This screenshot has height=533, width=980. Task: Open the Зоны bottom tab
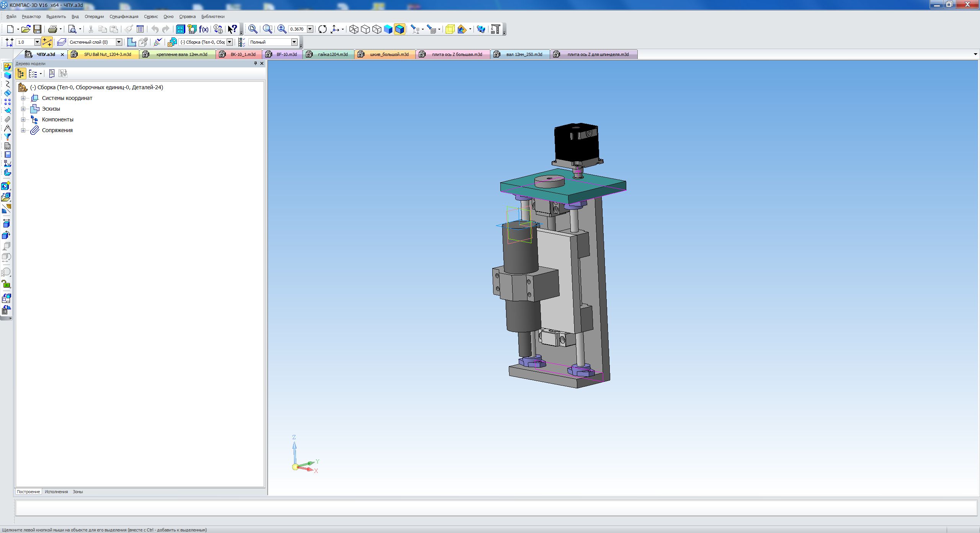78,492
